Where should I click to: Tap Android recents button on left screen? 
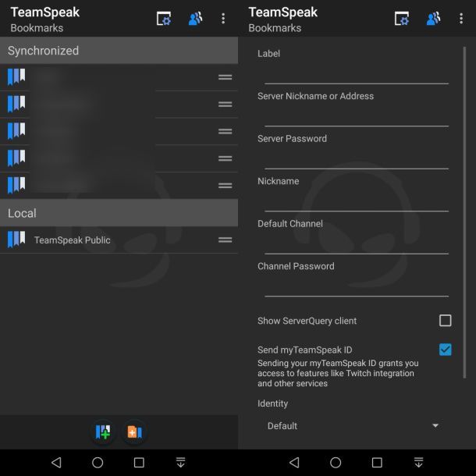(139, 462)
